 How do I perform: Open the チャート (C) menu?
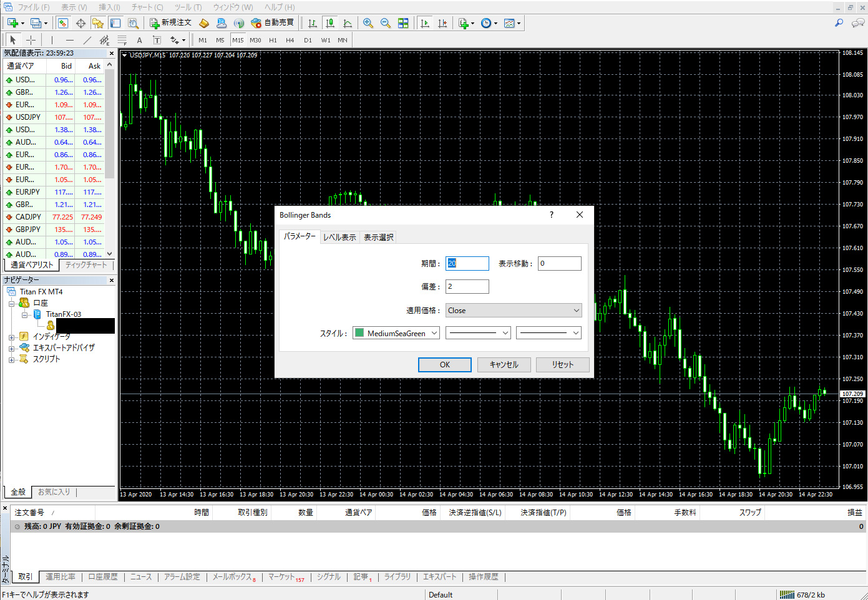point(147,7)
